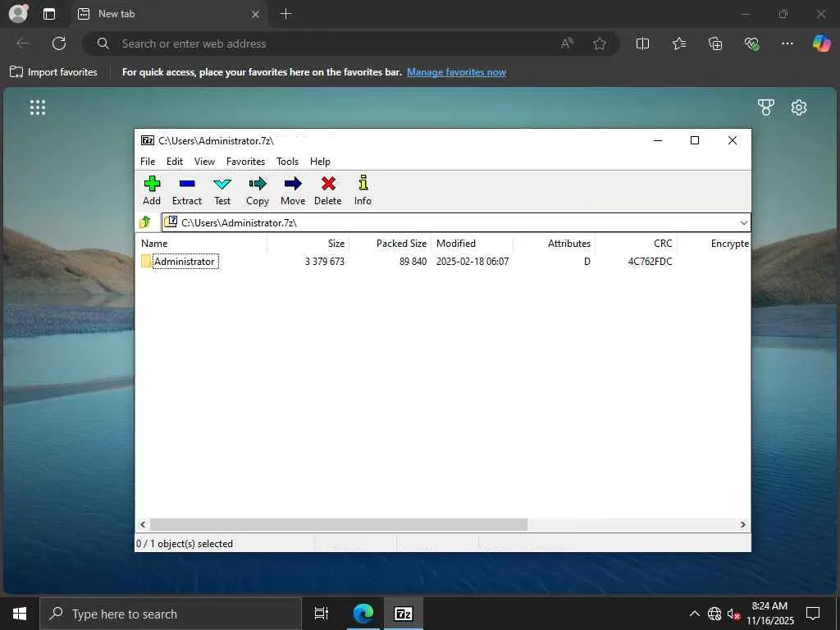The height and width of the screenshot is (630, 840).
Task: Open Edge tab actions menu icon
Action: [x=48, y=14]
